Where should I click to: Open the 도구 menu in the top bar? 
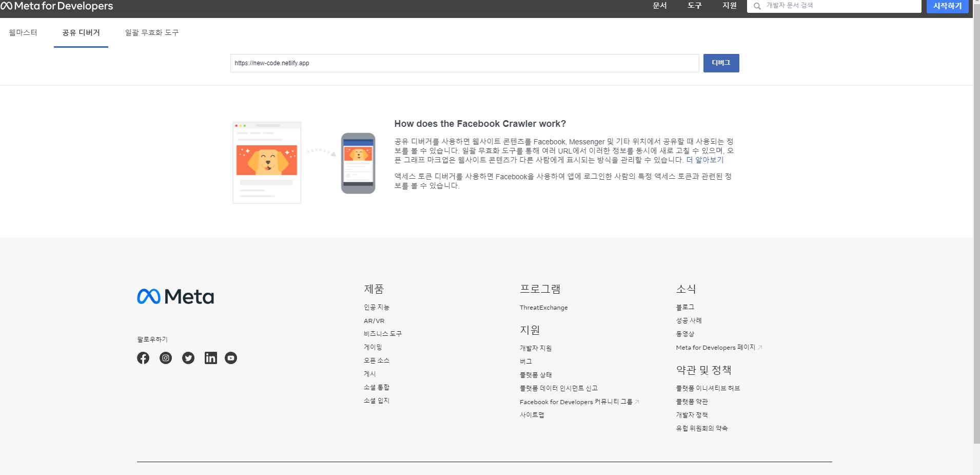pyautogui.click(x=695, y=6)
